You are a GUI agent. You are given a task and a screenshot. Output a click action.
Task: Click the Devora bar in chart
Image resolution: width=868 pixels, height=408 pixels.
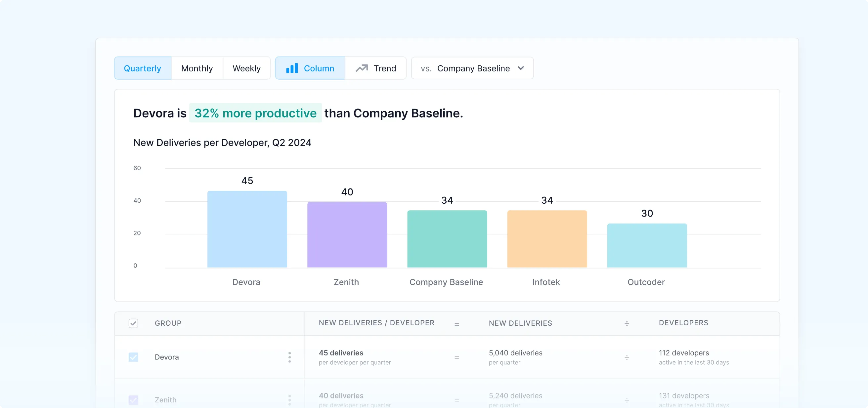pyautogui.click(x=247, y=229)
